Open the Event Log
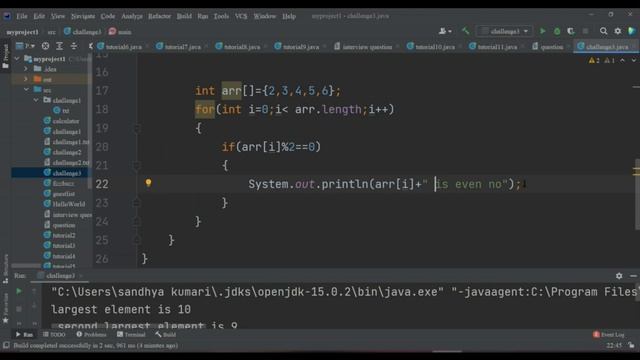640x360 pixels. pos(609,334)
